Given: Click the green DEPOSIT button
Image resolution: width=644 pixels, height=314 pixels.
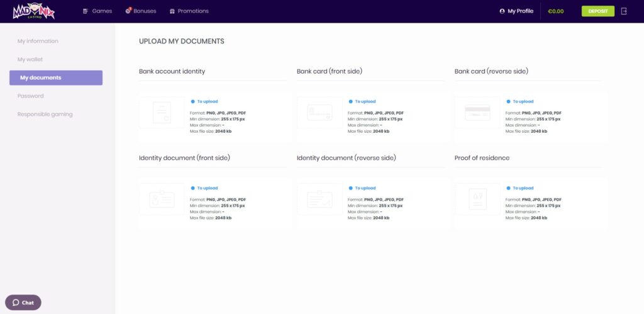Looking at the screenshot, I should 597,11.
